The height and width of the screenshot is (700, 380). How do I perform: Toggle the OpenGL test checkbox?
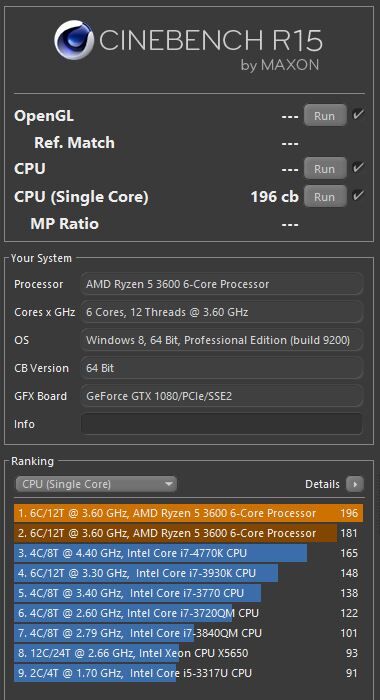pos(358,115)
